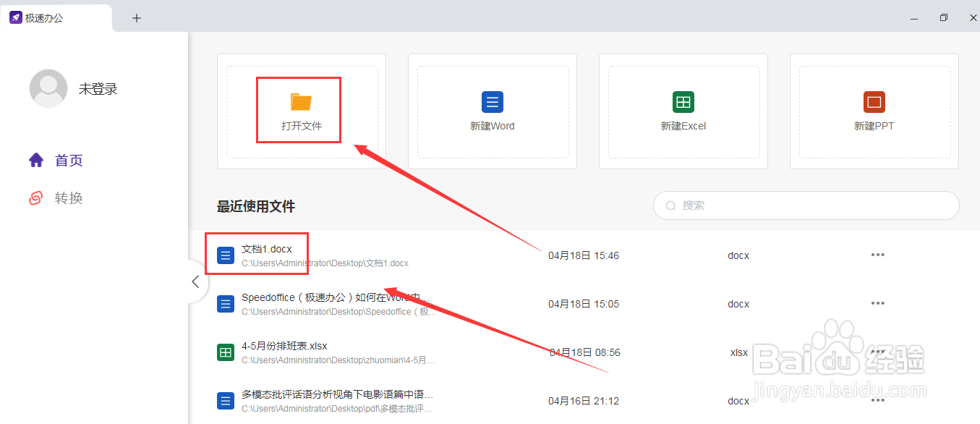Click the 极速办公 logo icon on the tab
The image size is (980, 424).
click(16, 17)
